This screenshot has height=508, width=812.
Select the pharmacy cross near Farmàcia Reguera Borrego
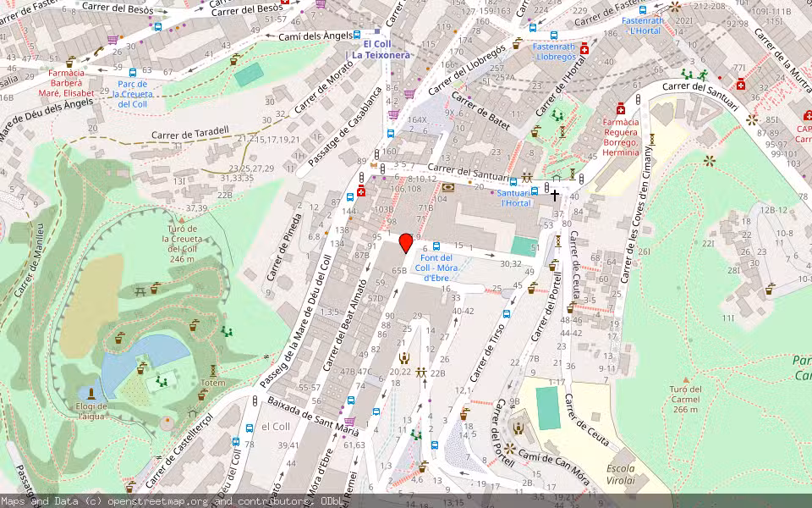(621, 109)
